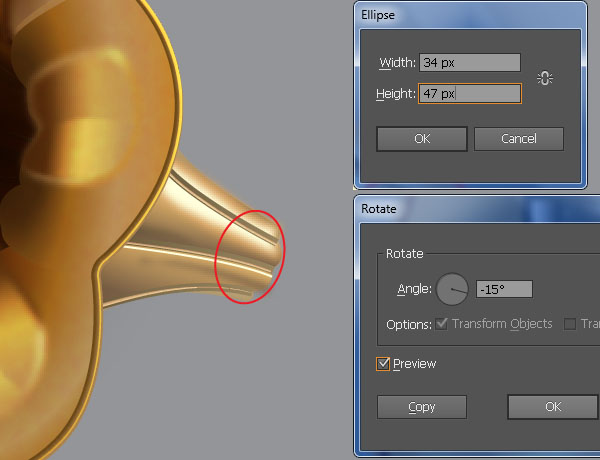Click the Width label in Ellipse dialog
This screenshot has width=600, height=460.
397,62
